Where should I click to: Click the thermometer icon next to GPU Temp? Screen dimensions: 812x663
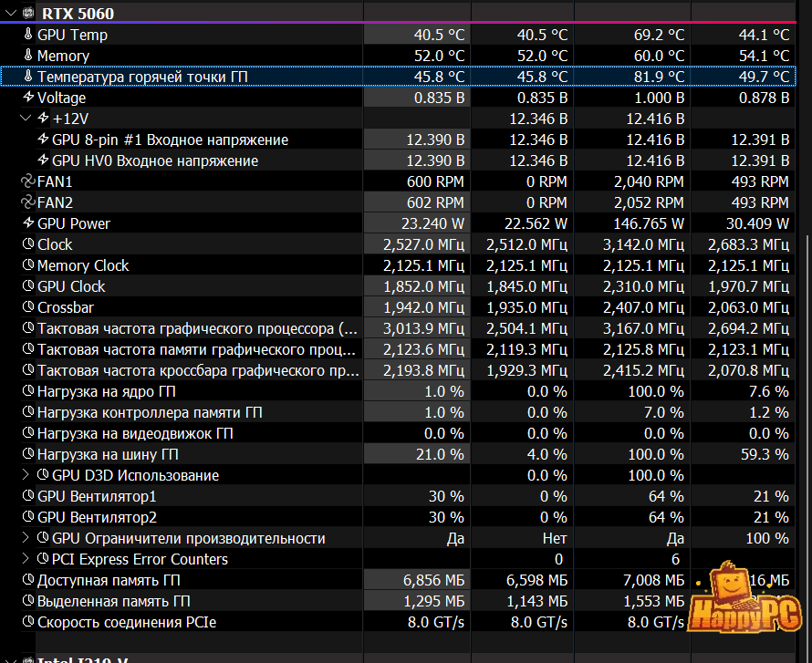(x=28, y=34)
